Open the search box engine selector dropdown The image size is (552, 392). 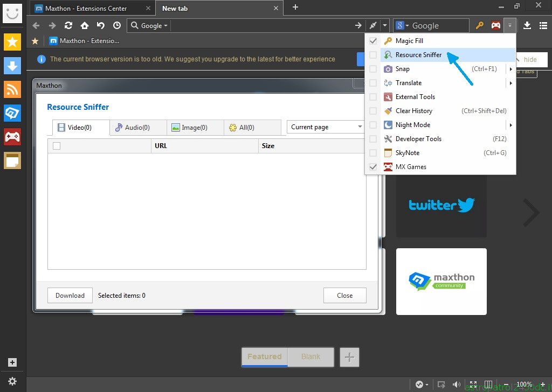pyautogui.click(x=402, y=26)
